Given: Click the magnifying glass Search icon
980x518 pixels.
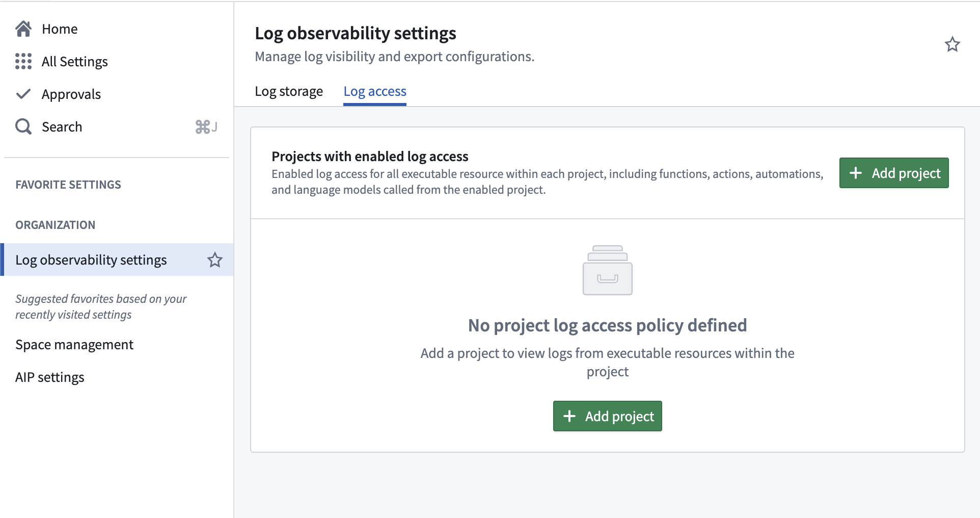Looking at the screenshot, I should (x=23, y=126).
